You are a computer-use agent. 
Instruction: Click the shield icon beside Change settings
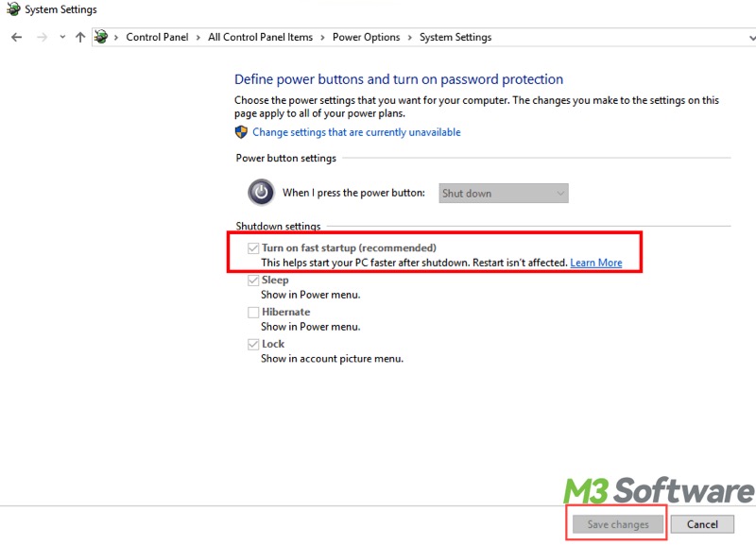pyautogui.click(x=242, y=132)
